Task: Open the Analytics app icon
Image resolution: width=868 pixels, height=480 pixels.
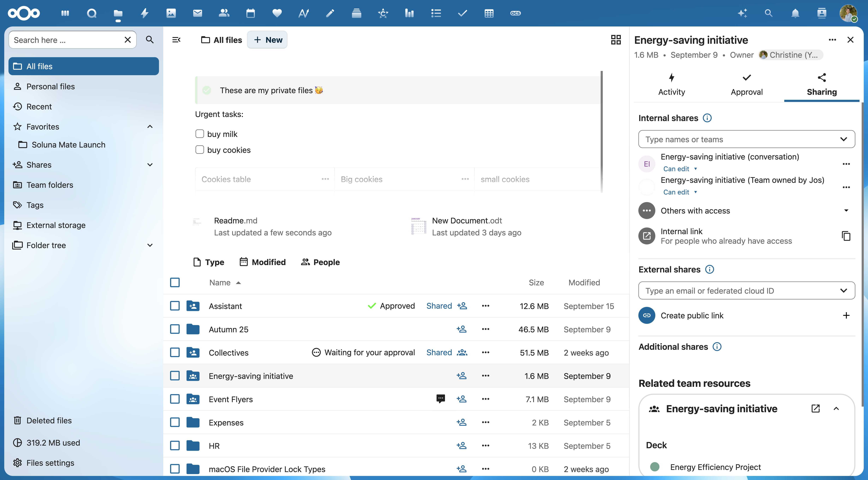Action: point(409,13)
